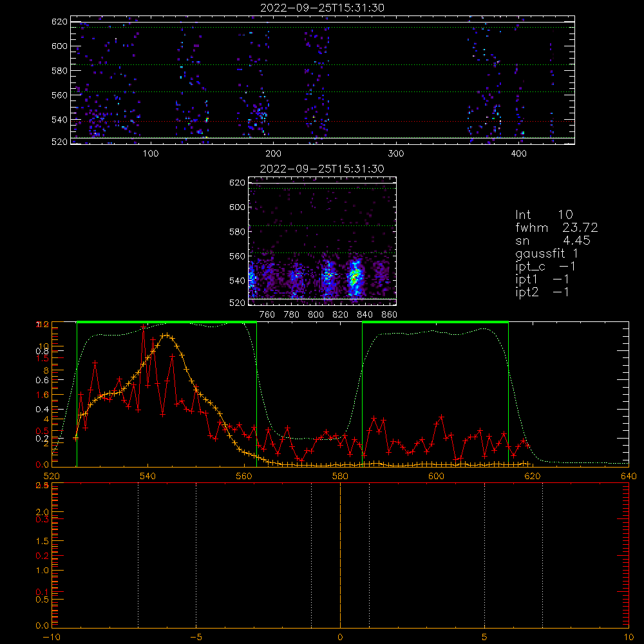
Task: Click red y-axis label 0.2 on bottom plot
Action: 42,556
